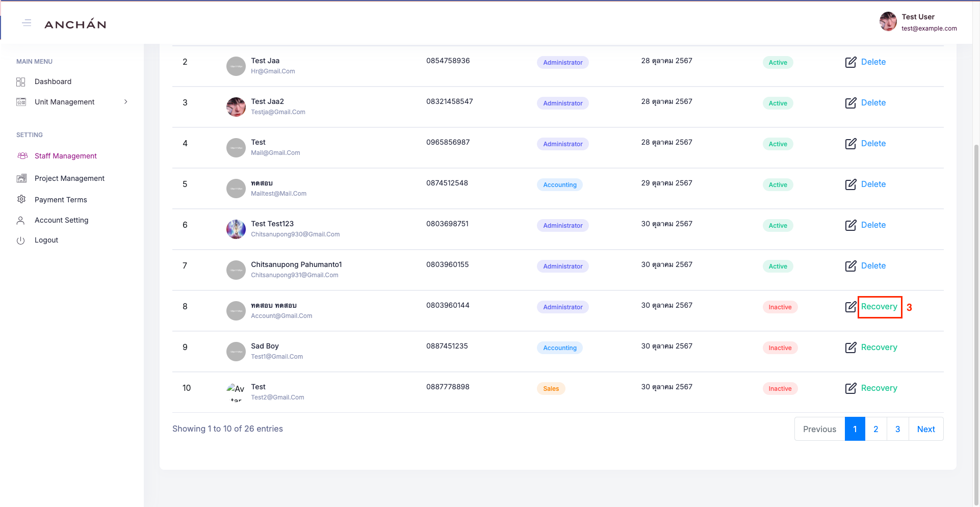Delete the Mailtest@Mail.Com staff row

pyautogui.click(x=873, y=184)
